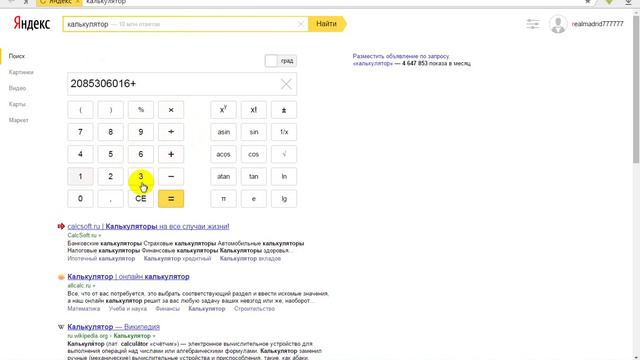Click the close parenthesis key

[x=111, y=110]
